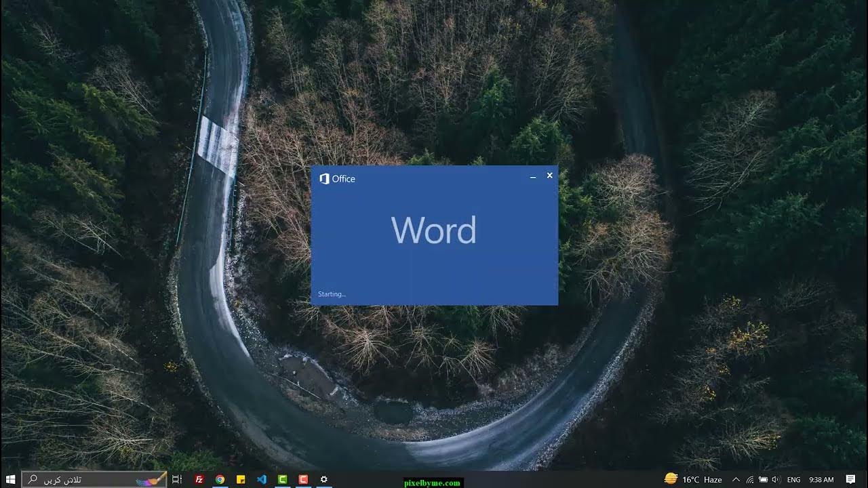Open the clock showing 9:38 AM
Image resolution: width=868 pixels, height=488 pixels.
coord(821,479)
